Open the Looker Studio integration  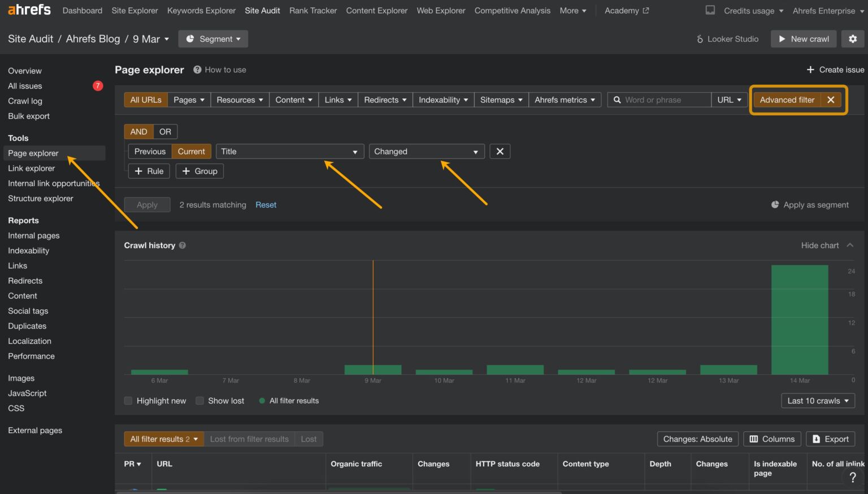pyautogui.click(x=728, y=38)
